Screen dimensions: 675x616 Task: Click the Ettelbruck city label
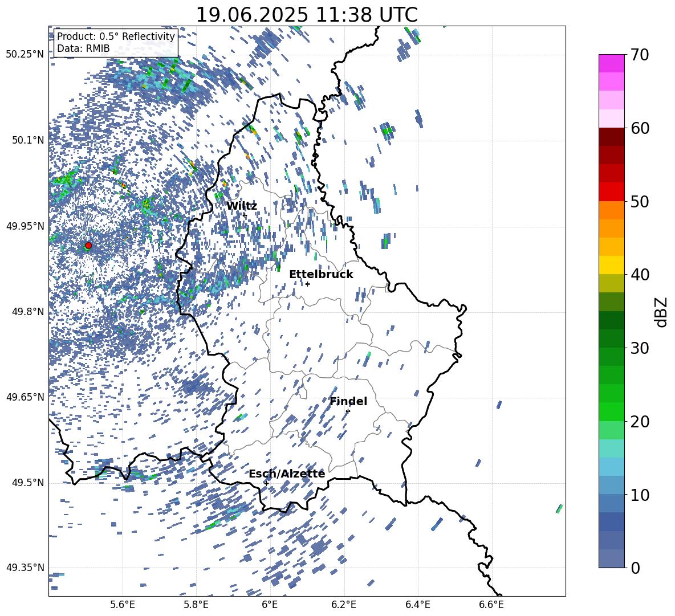pos(321,275)
